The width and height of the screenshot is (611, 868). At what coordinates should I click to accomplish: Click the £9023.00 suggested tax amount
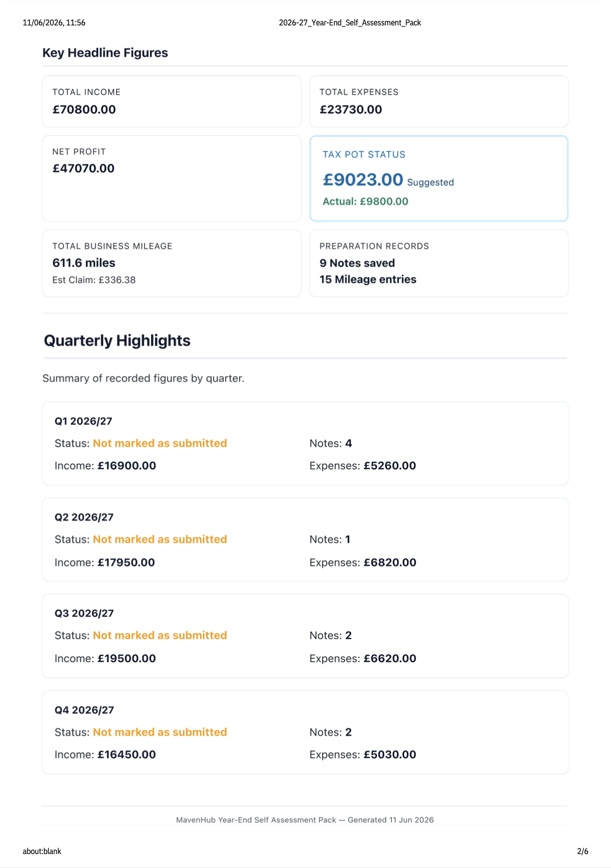(x=363, y=179)
